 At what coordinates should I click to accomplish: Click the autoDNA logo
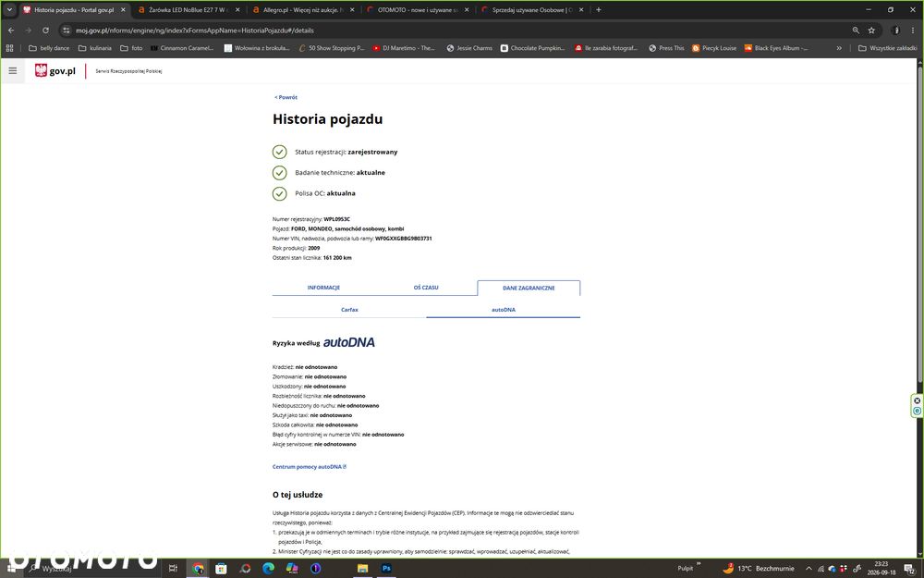[349, 342]
